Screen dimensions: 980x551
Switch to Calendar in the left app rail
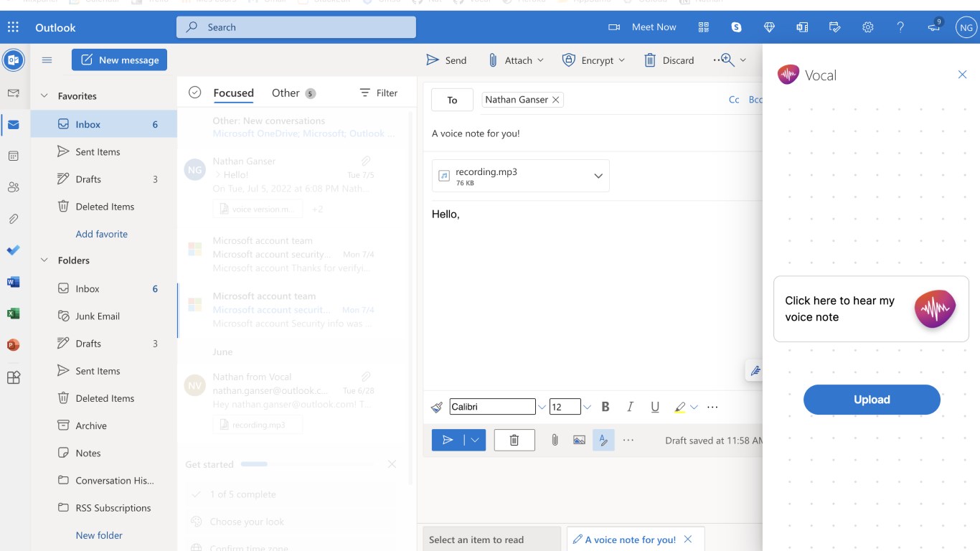click(13, 156)
